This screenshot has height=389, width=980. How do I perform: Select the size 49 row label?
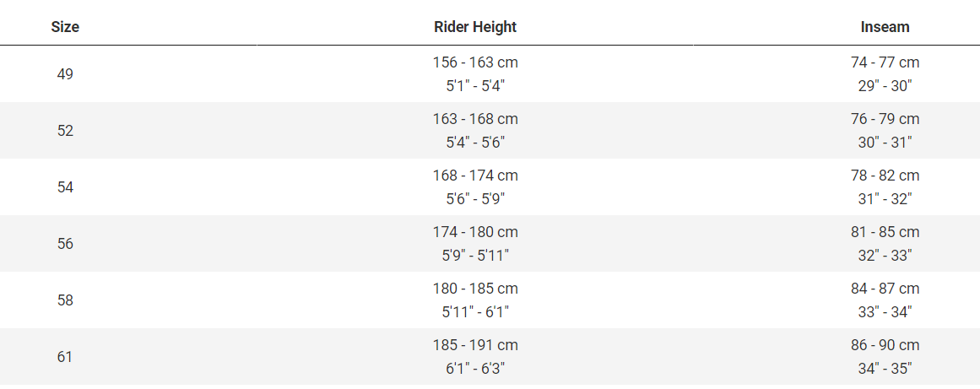click(x=65, y=74)
